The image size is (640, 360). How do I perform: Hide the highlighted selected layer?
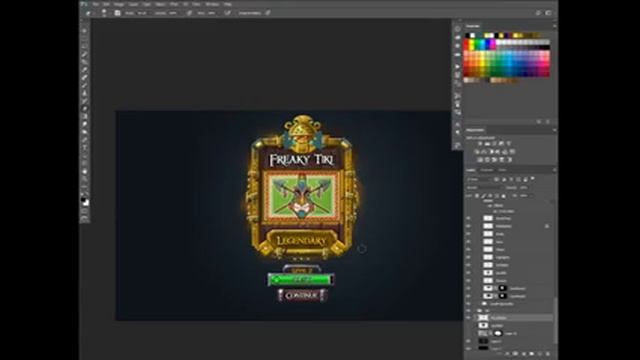[469, 318]
